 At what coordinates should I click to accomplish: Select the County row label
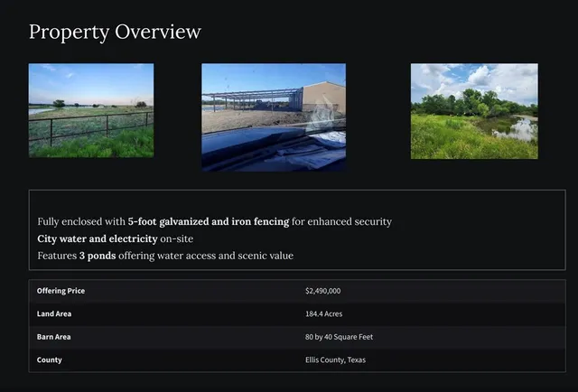[x=50, y=359]
